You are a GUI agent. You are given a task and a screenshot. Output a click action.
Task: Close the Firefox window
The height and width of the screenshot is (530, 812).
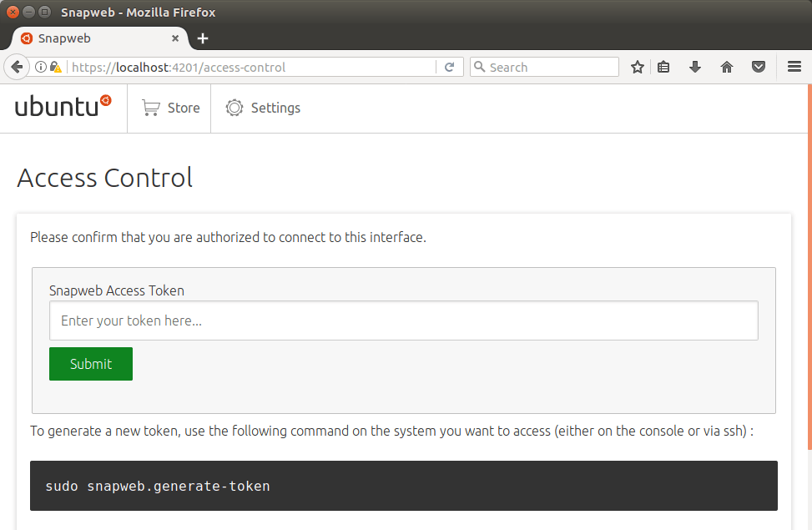tap(13, 12)
